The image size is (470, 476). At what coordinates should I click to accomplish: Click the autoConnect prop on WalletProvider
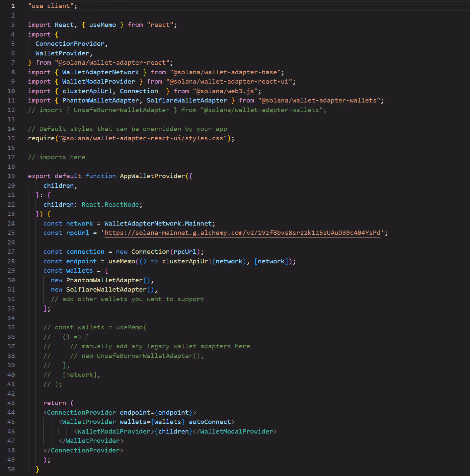[x=210, y=422]
